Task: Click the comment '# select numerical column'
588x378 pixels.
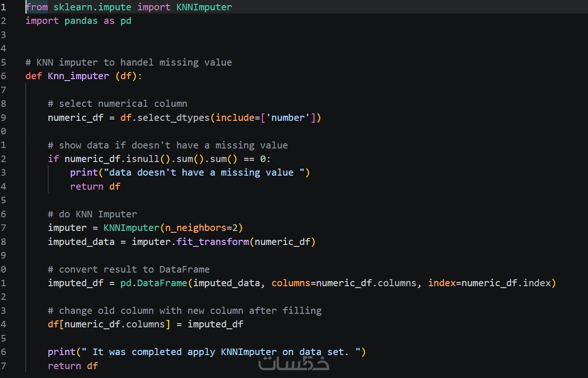Action: (x=117, y=104)
